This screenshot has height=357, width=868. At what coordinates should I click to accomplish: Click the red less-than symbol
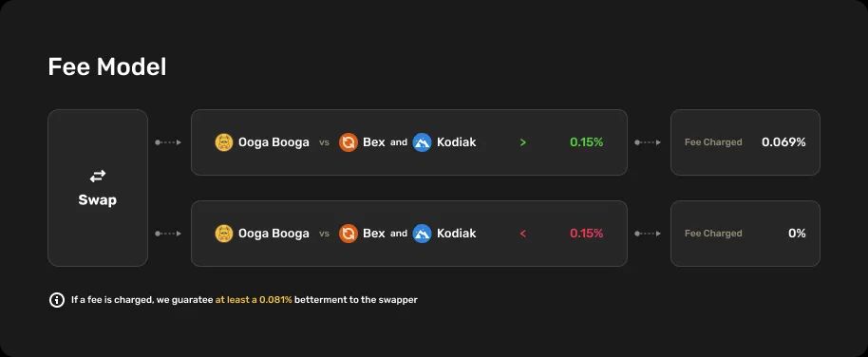pyautogui.click(x=523, y=234)
